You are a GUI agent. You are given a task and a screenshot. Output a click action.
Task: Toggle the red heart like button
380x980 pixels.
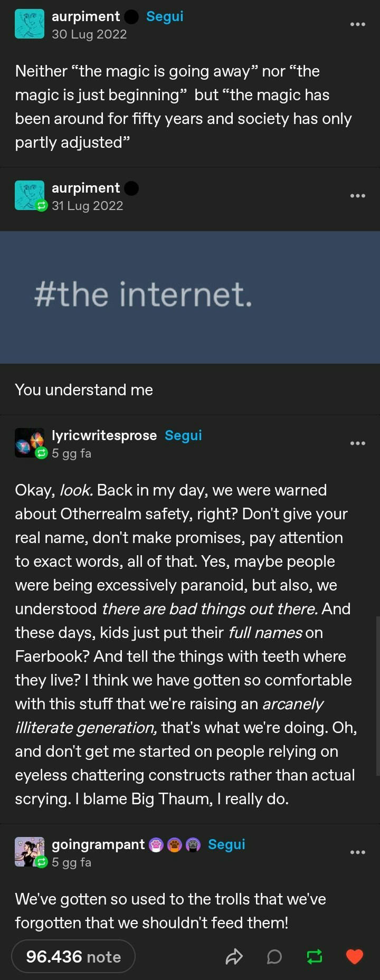354,957
